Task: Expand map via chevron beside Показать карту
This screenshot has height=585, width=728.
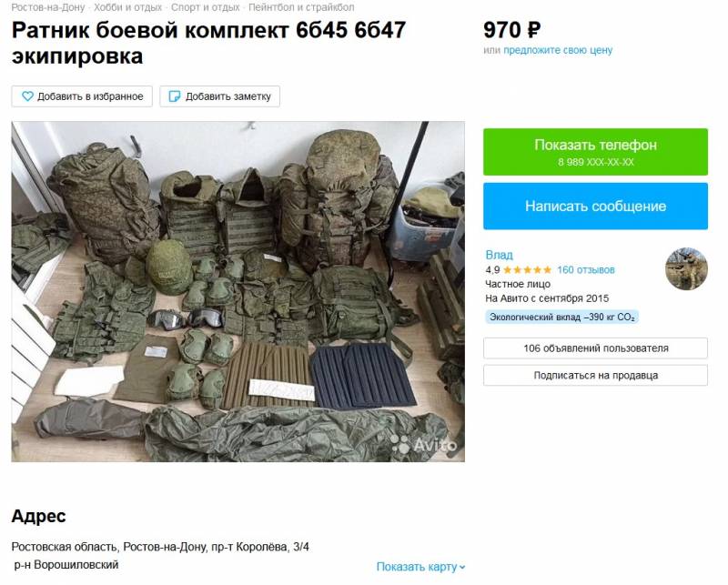Action: [462, 568]
